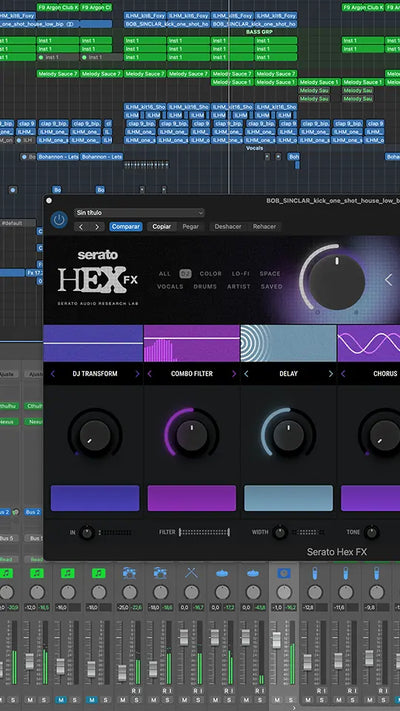Screen dimensions: 400x711
Task: Trigger the purple Combo Filter pad
Action: 192,498
